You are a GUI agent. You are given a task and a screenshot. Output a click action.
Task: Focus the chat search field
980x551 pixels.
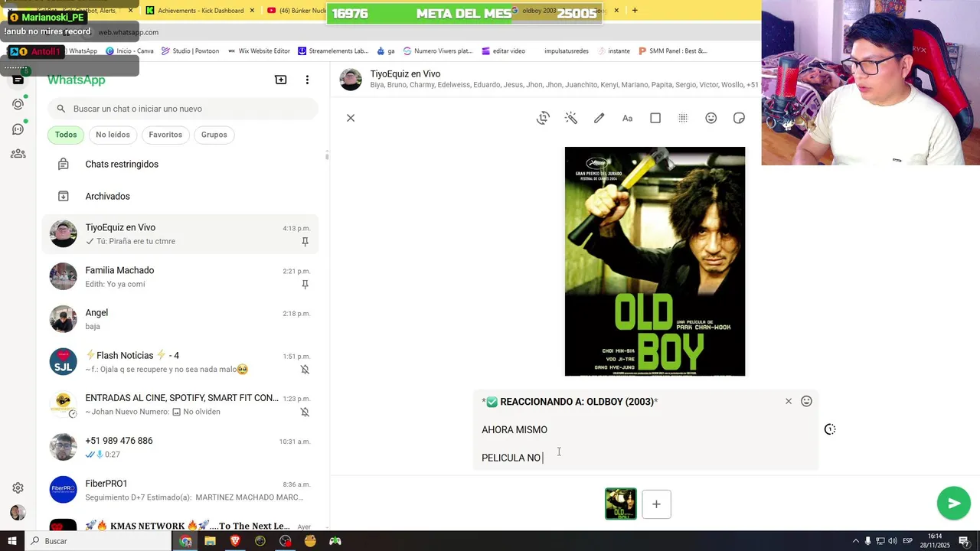click(183, 109)
